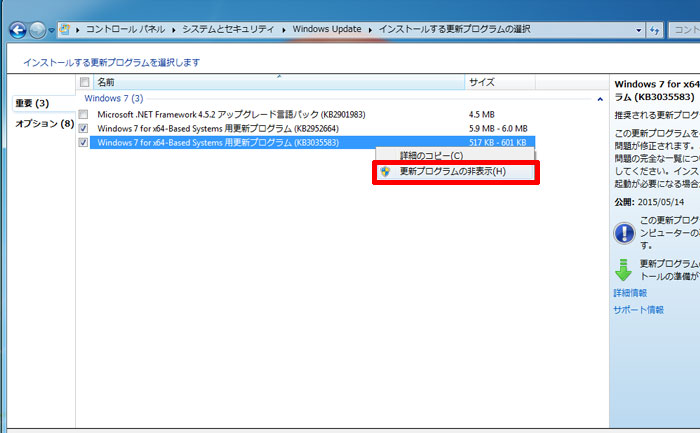Click the blue exclamation info icon

click(x=624, y=233)
